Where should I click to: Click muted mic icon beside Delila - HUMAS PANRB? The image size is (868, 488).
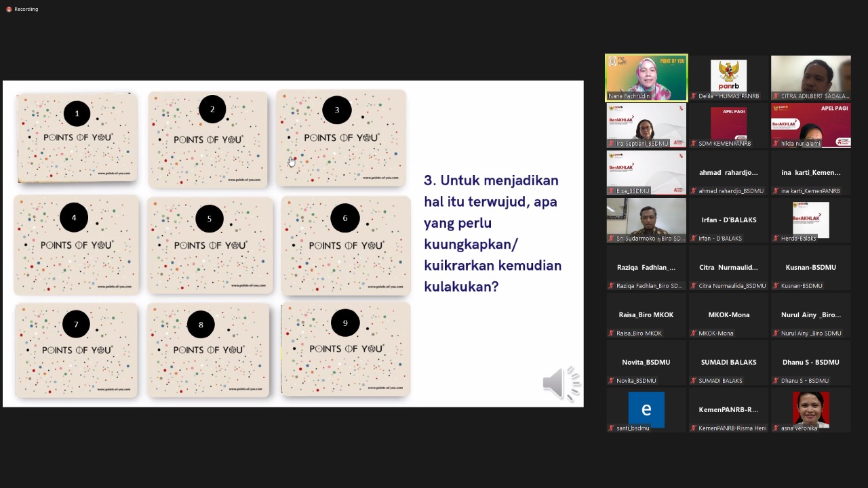693,96
